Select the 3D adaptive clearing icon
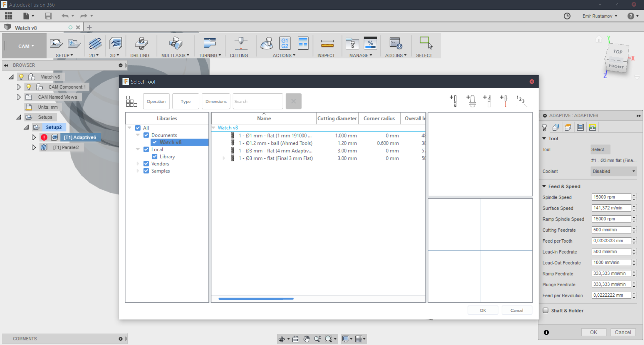 [x=116, y=44]
